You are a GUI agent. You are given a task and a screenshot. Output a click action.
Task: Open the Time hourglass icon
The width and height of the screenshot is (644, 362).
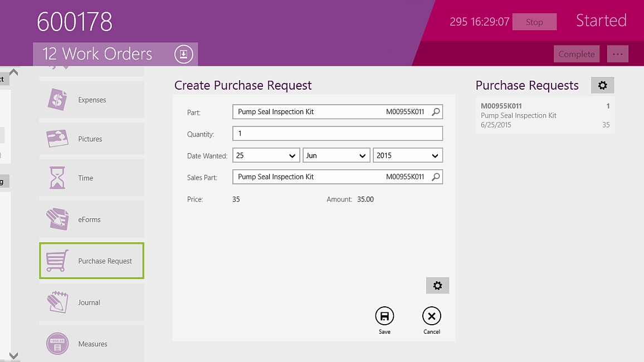coord(57,178)
